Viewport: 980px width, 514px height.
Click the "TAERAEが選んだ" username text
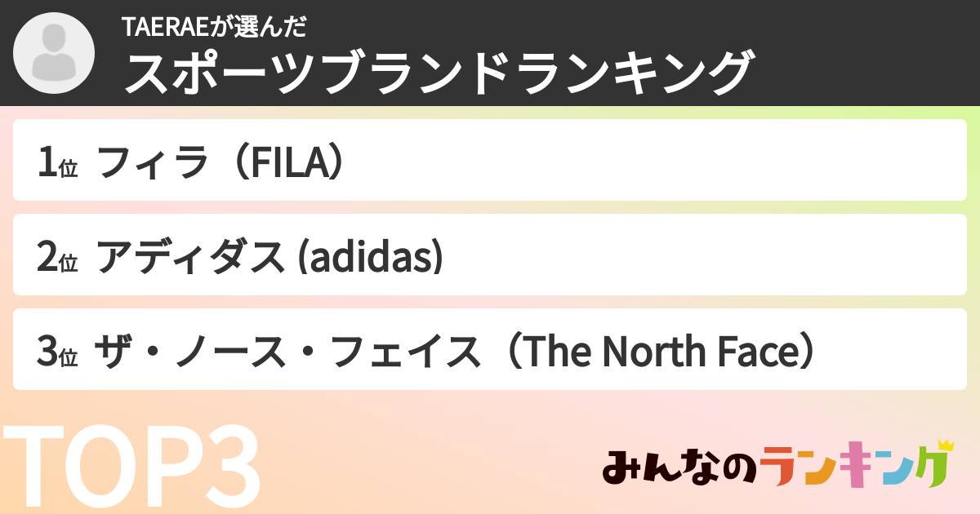(214, 27)
